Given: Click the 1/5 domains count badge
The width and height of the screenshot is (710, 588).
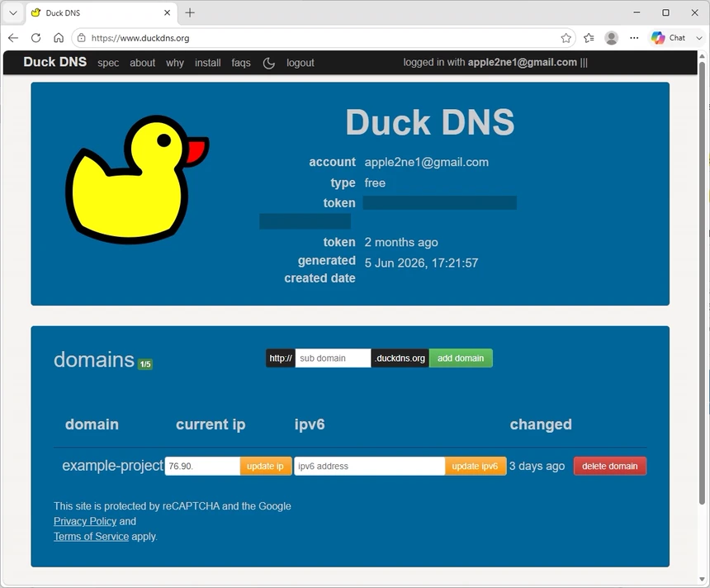Looking at the screenshot, I should [x=145, y=364].
